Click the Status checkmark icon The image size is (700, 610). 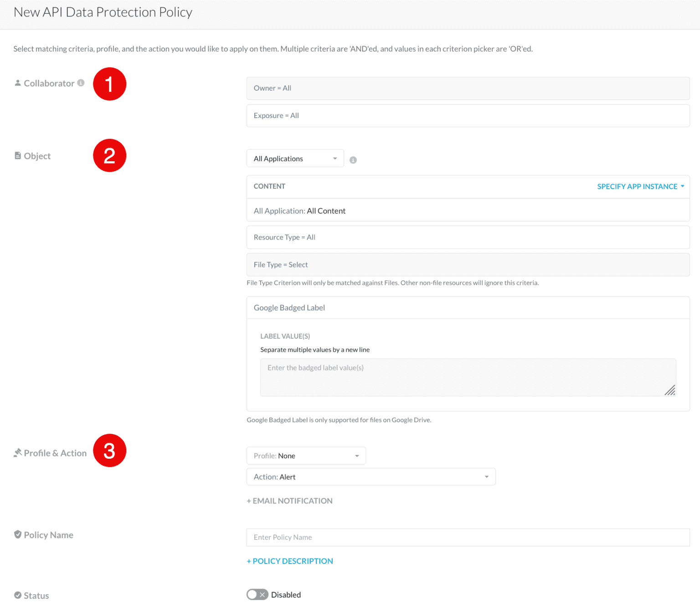pos(17,595)
